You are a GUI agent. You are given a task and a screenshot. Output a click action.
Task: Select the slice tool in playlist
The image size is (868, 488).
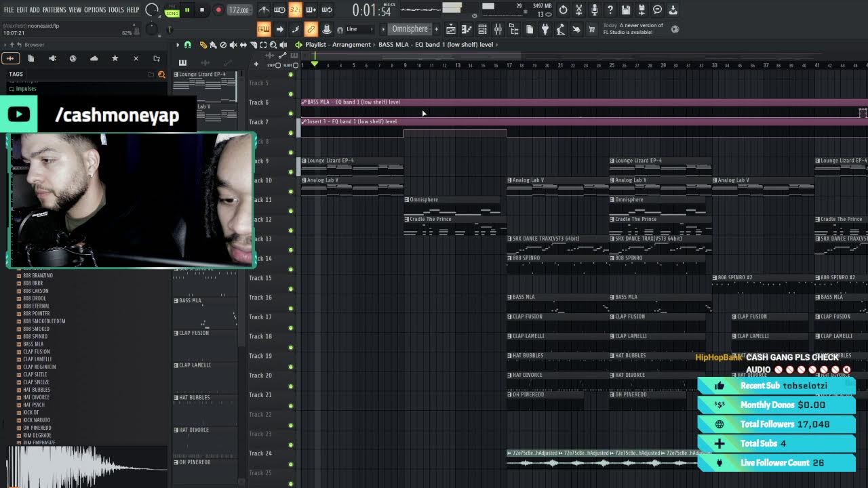[x=254, y=45]
